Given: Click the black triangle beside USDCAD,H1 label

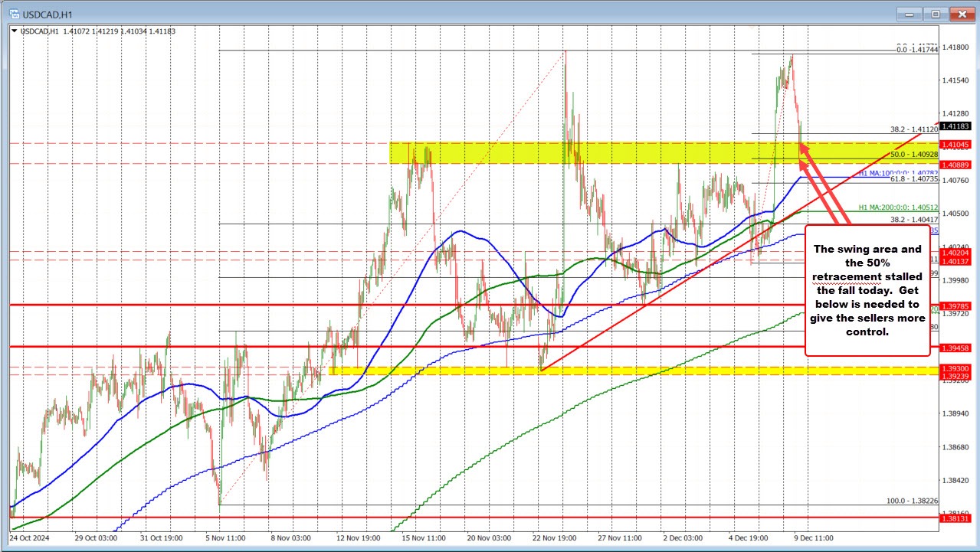Looking at the screenshot, I should [x=13, y=31].
